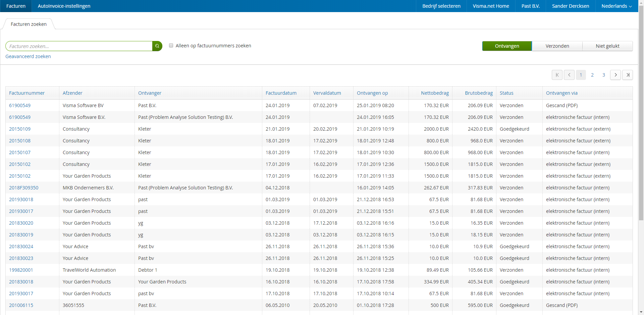Sort by Factuurnummer column header
644x315 pixels.
pyautogui.click(x=27, y=93)
